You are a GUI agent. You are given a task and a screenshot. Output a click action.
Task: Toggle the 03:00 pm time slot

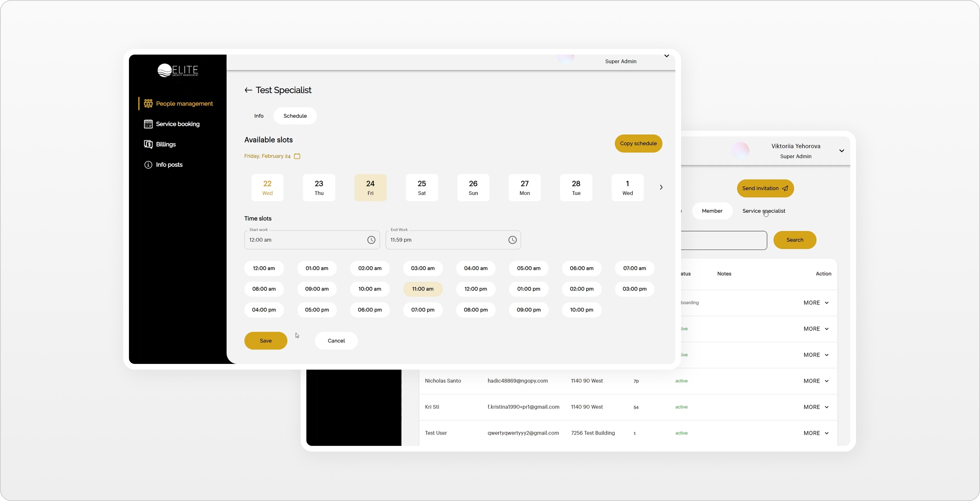pyautogui.click(x=635, y=289)
